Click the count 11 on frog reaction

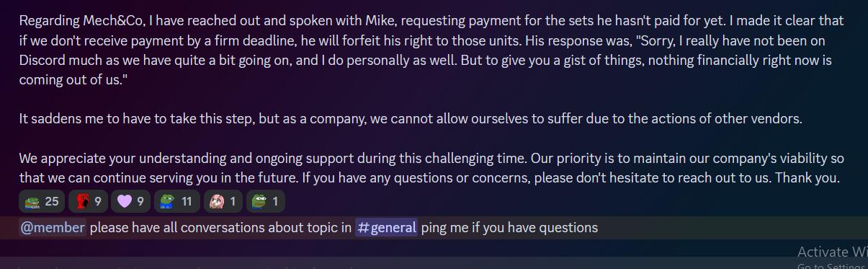tap(187, 202)
